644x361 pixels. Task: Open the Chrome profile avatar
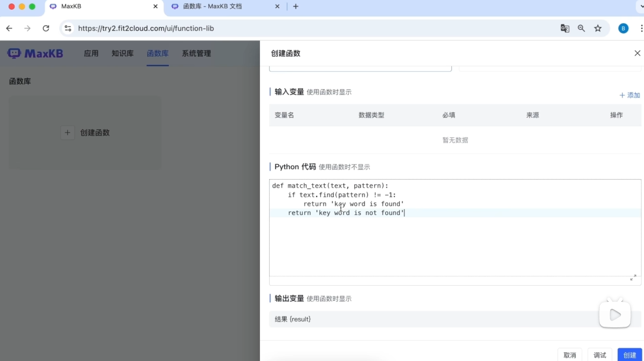(x=623, y=28)
